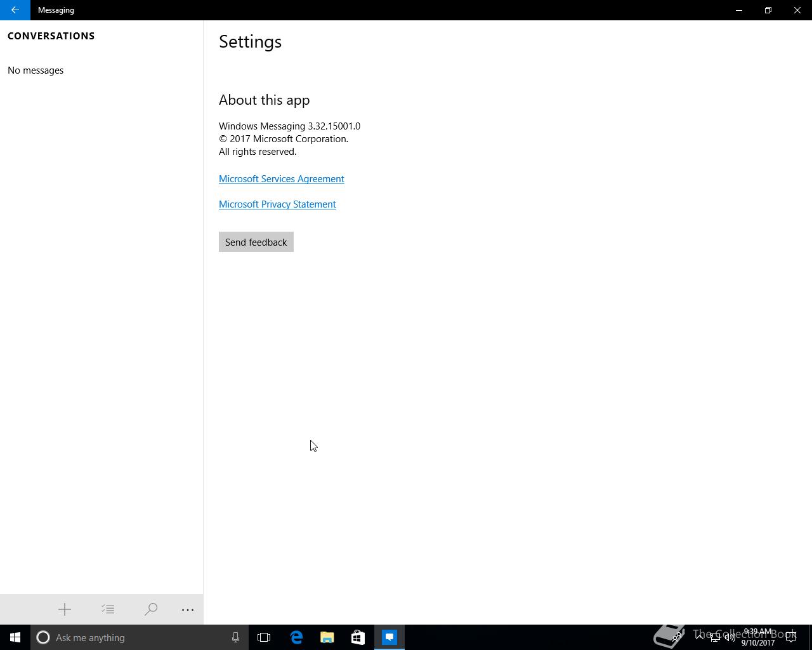This screenshot has height=650, width=812.
Task: Activate the Cortana microphone icon
Action: [235, 637]
